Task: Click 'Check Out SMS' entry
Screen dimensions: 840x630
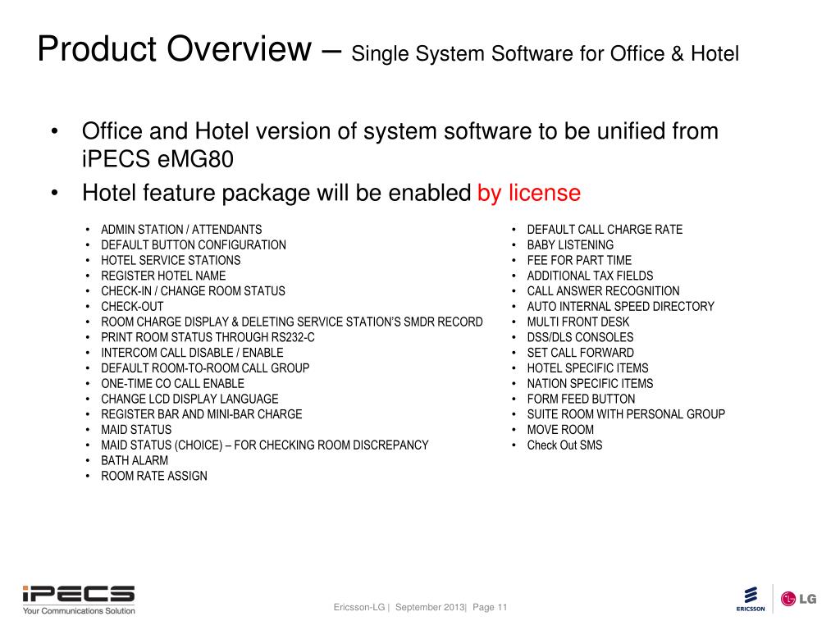Action: pyautogui.click(x=564, y=445)
